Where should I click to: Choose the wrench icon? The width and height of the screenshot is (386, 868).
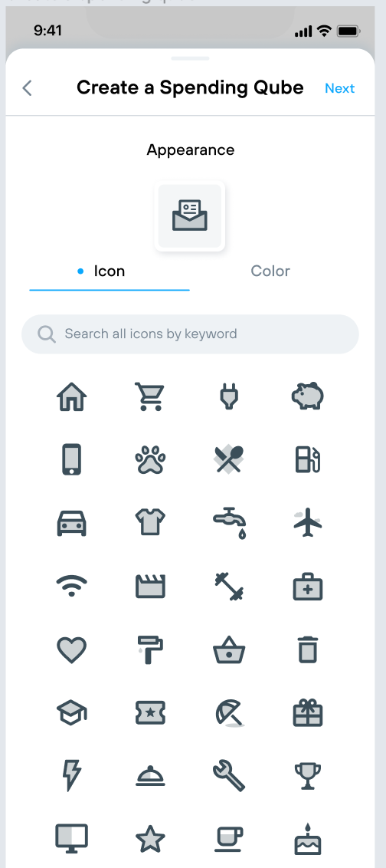(x=229, y=776)
